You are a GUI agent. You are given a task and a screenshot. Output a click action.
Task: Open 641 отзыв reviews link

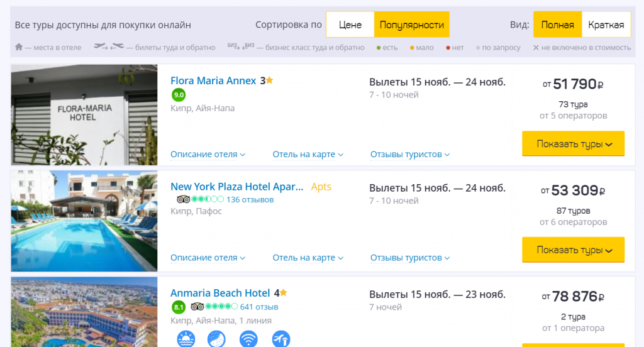point(259,307)
